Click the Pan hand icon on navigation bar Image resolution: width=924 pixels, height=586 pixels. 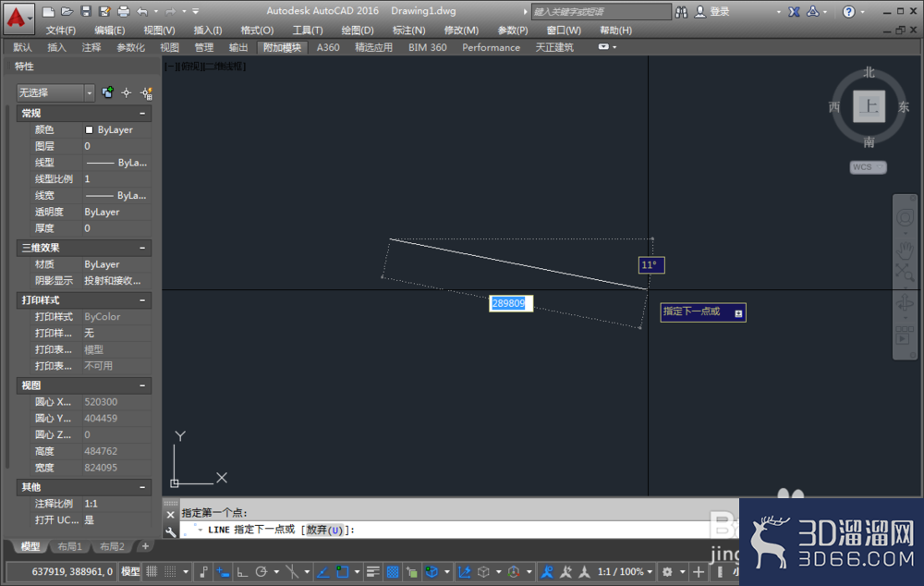(905, 250)
